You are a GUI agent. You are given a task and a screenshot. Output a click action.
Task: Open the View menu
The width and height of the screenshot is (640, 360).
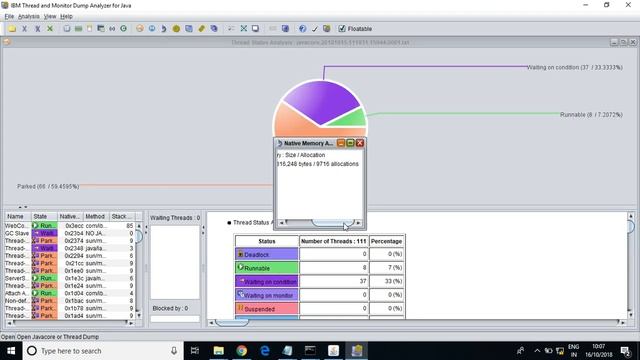coord(50,16)
